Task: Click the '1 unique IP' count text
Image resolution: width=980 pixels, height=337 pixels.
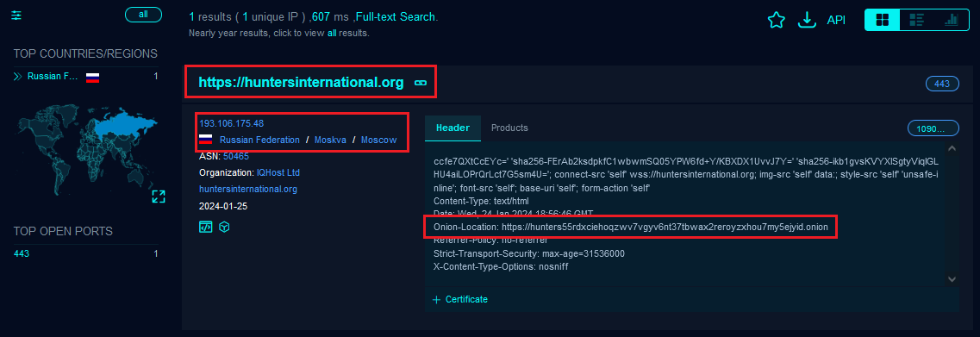Action: [x=272, y=17]
